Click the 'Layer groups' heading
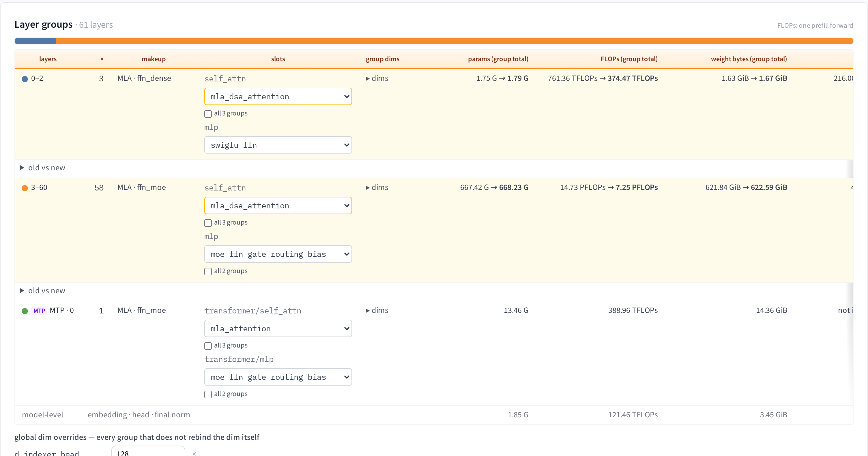 [44, 25]
